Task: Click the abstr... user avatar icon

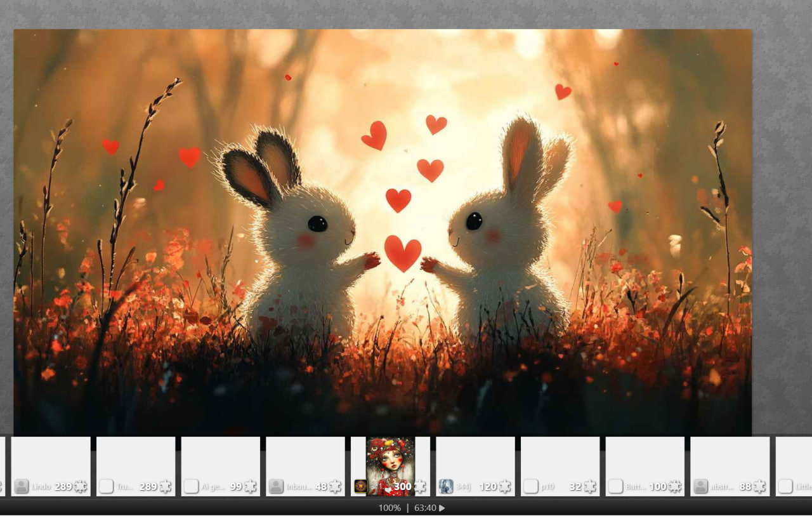Action: (700, 487)
